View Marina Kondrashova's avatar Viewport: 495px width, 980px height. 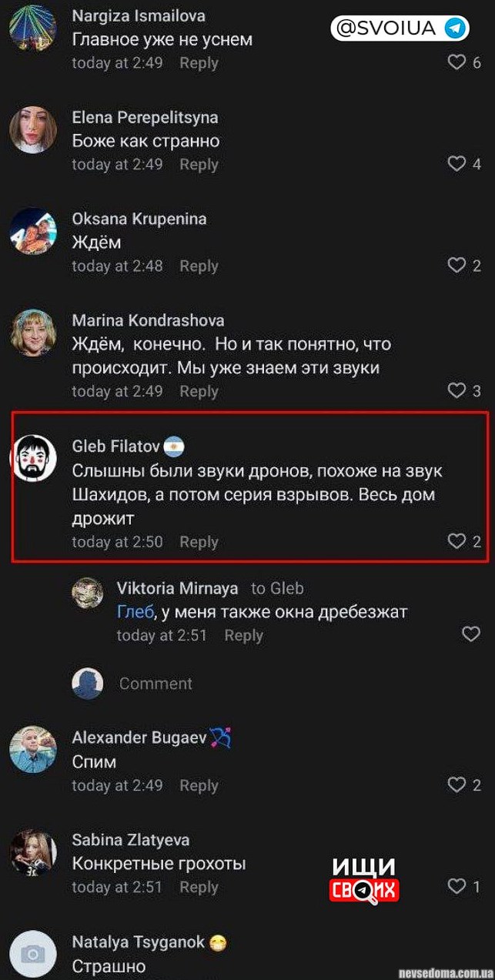[33, 333]
